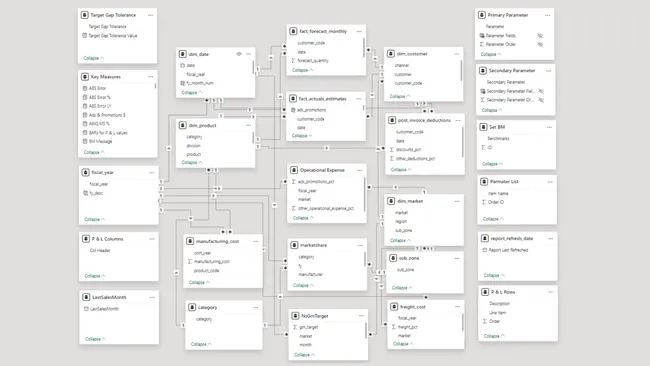650x366 pixels.
Task: Click the freight_cost table icon
Action: coord(394,307)
